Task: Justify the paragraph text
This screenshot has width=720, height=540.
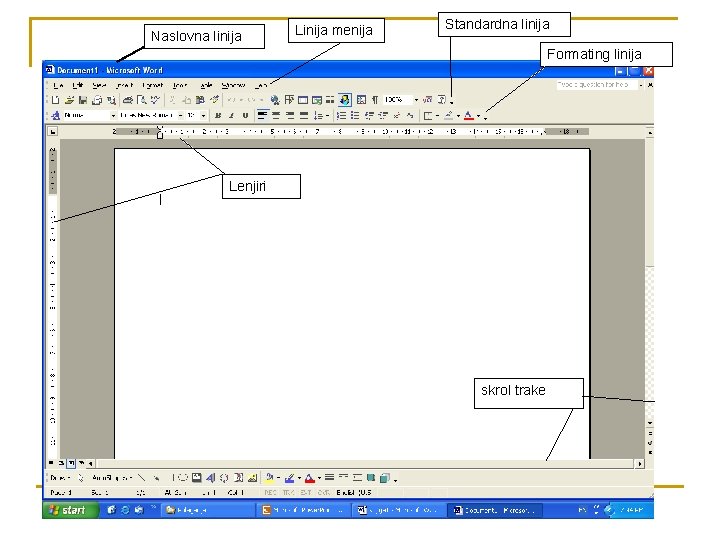Action: [x=304, y=116]
